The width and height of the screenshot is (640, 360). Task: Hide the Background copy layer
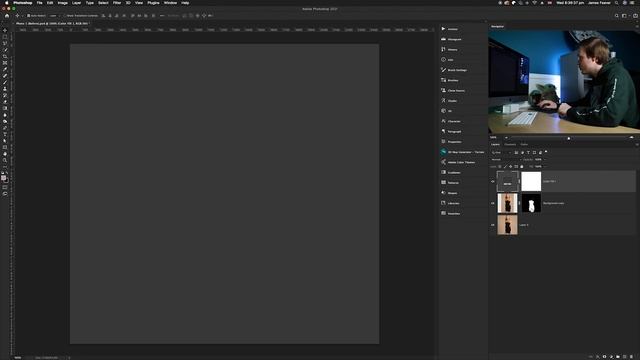click(493, 203)
